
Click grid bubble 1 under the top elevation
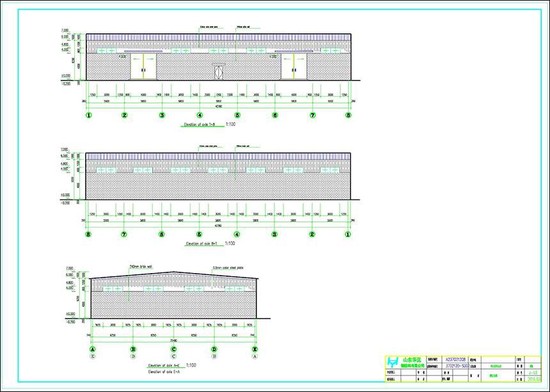pyautogui.click(x=88, y=115)
